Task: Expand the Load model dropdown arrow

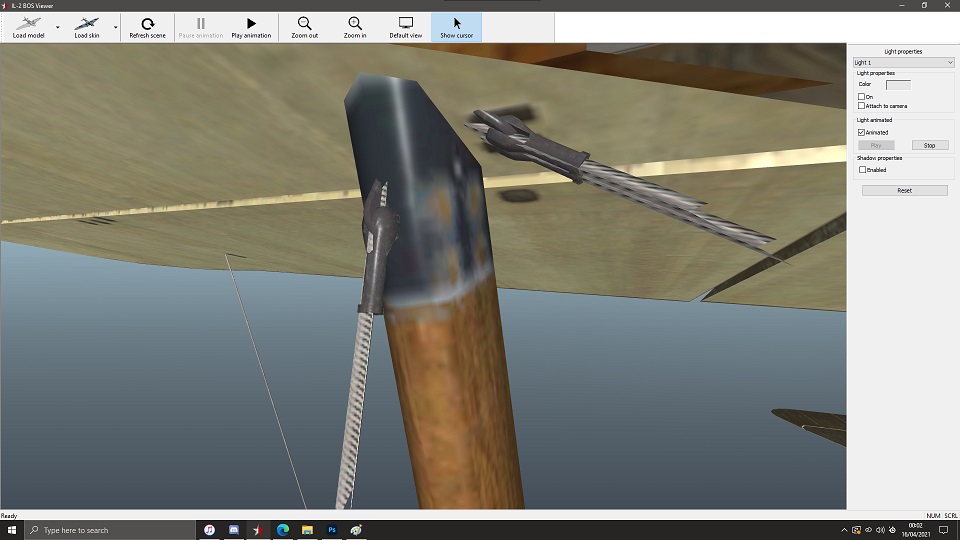Action: (x=57, y=27)
